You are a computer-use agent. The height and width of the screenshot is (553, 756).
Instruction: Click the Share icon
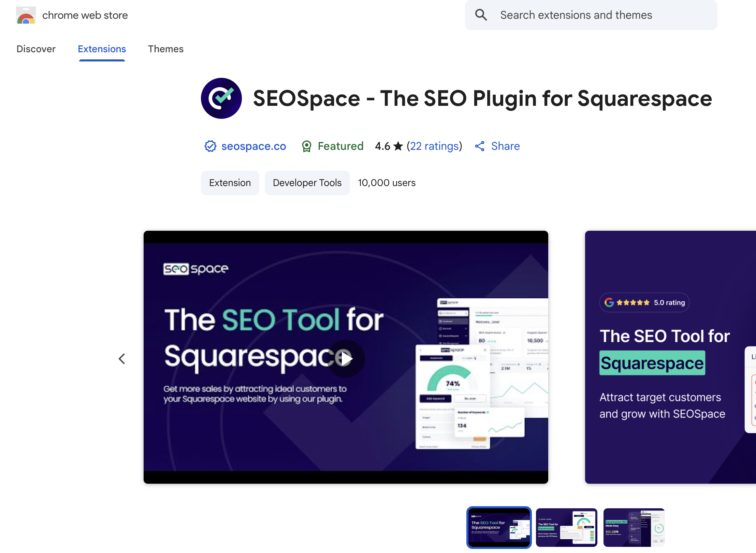pos(480,146)
